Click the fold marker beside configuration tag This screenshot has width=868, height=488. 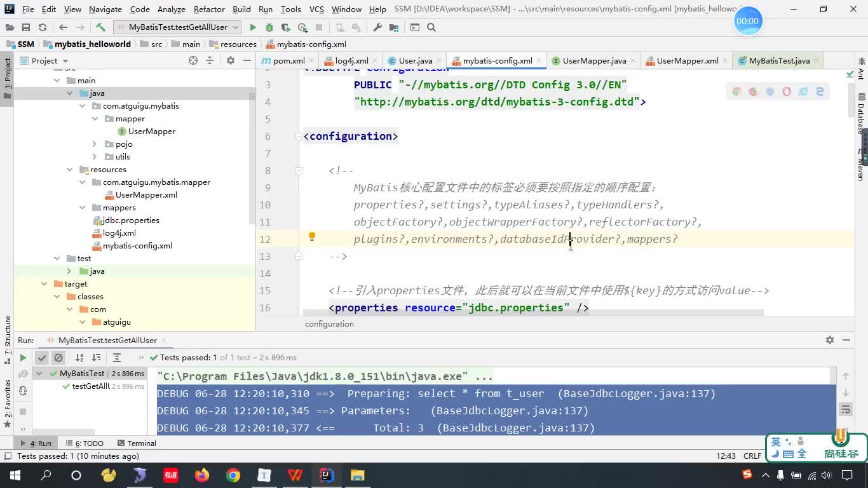point(298,136)
